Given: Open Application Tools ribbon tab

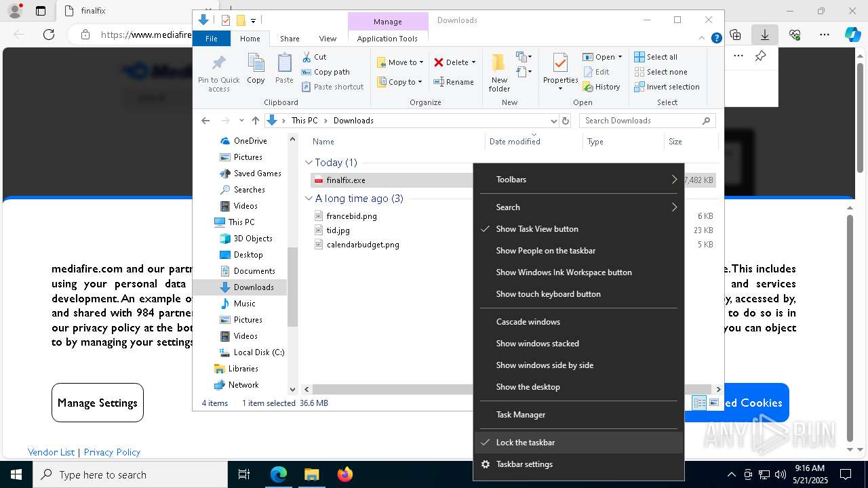Looking at the screenshot, I should (x=387, y=39).
